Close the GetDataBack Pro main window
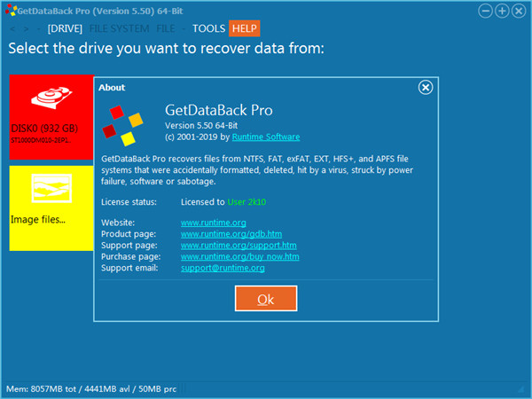Screen dimensions: 532x399 click(519, 11)
